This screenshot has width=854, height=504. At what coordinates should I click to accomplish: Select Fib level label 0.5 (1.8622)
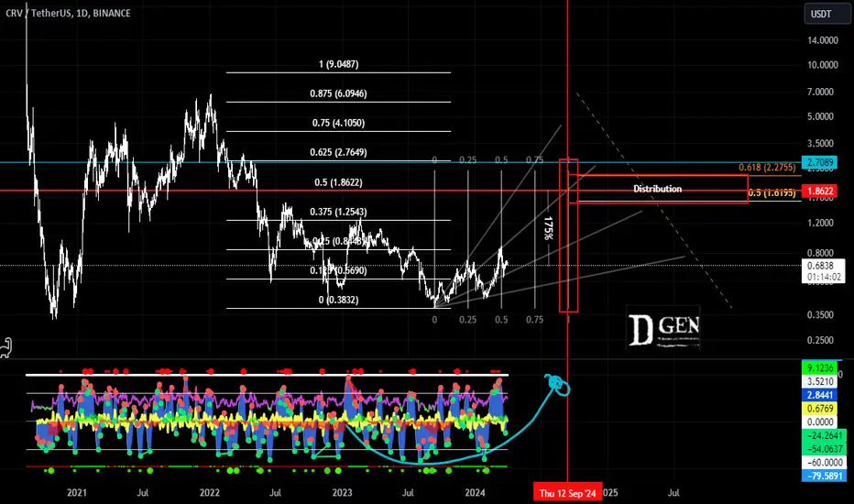(339, 182)
